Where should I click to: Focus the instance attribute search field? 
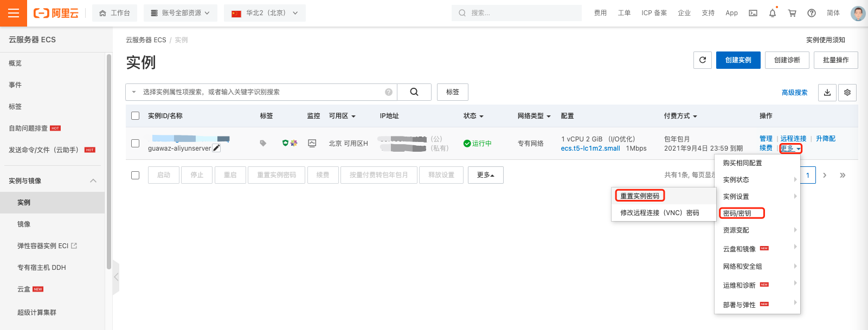coord(262,92)
